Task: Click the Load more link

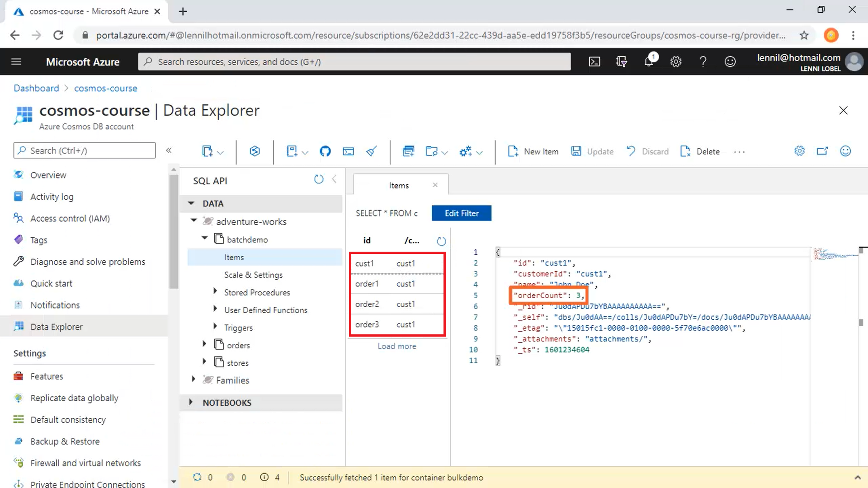Action: pos(397,346)
